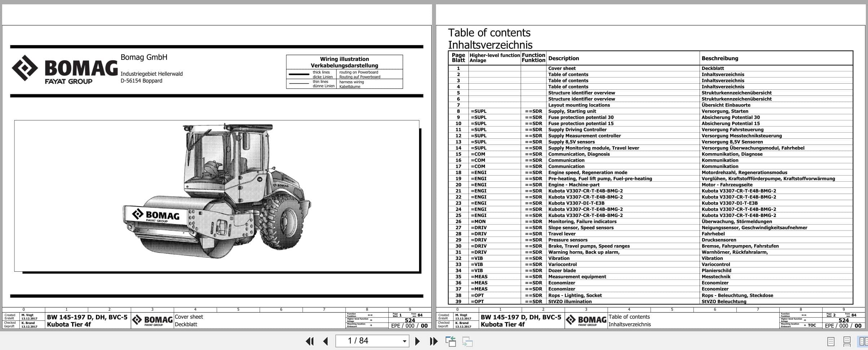Click 'harness wiring' legend text

(352, 82)
